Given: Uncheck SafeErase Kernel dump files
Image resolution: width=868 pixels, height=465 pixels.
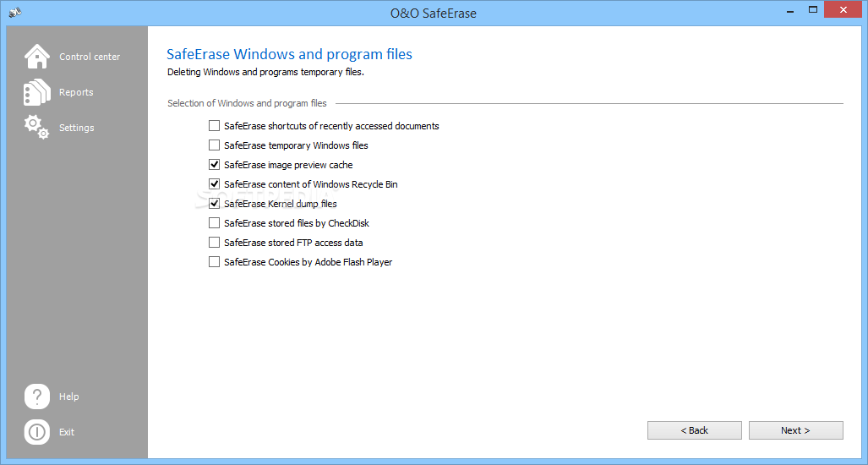Looking at the screenshot, I should (214, 203).
